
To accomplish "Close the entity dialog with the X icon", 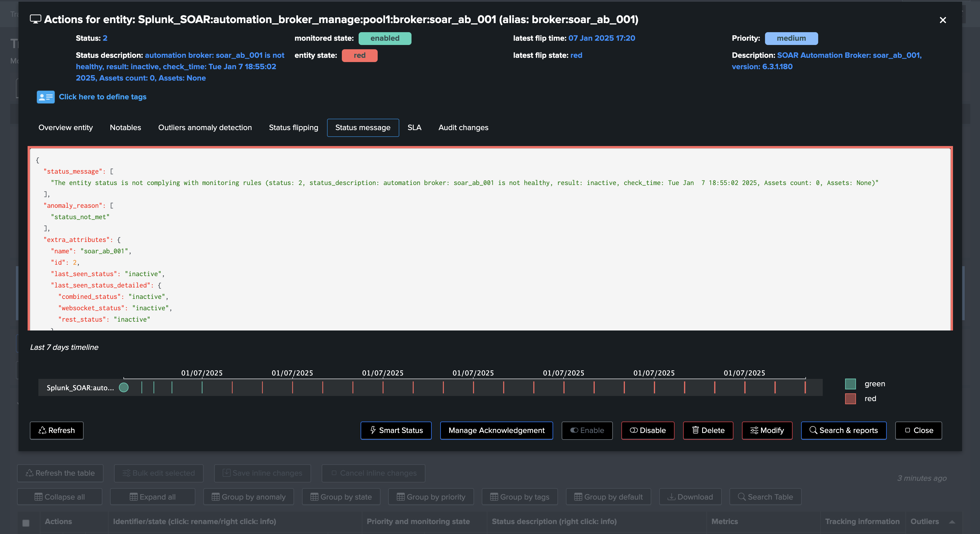I will (942, 20).
